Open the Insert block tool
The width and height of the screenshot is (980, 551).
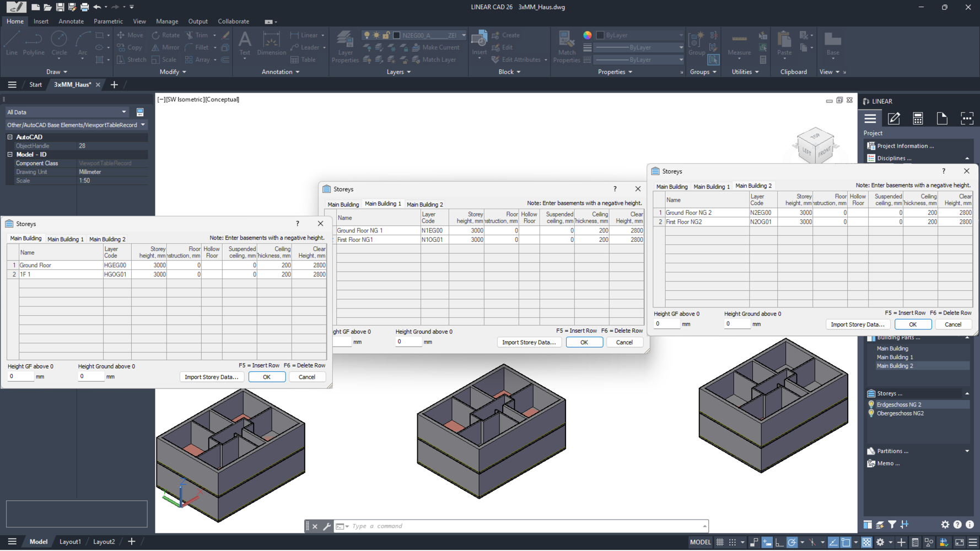(x=479, y=44)
